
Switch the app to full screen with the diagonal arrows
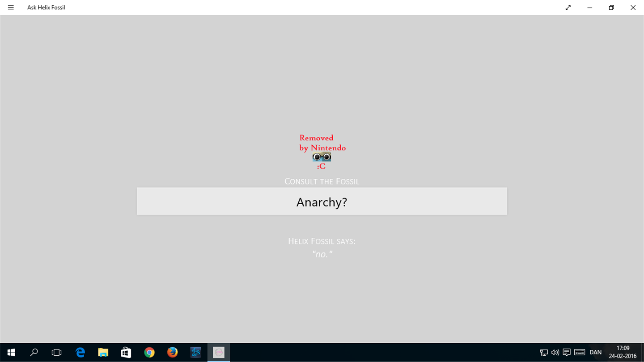[568, 8]
